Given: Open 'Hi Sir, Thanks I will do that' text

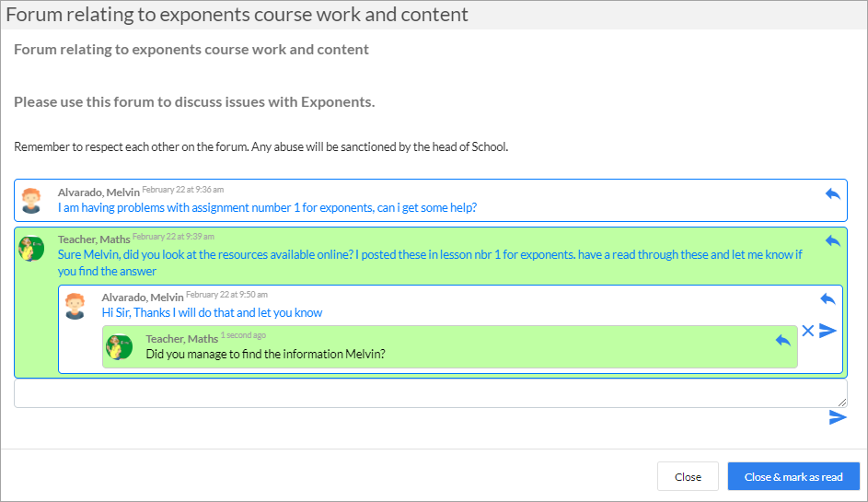Looking at the screenshot, I should pyautogui.click(x=212, y=312).
